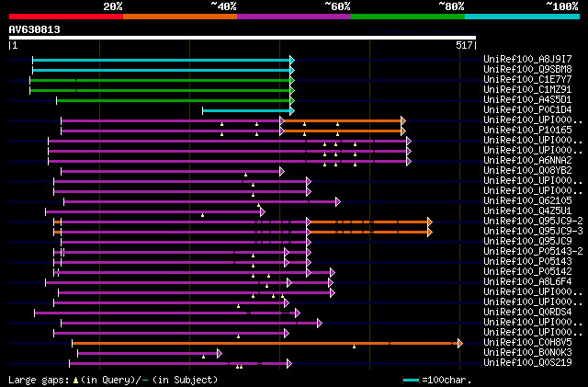
Task: Open hit UniRef100_A4S5D1
Action: click(527, 99)
